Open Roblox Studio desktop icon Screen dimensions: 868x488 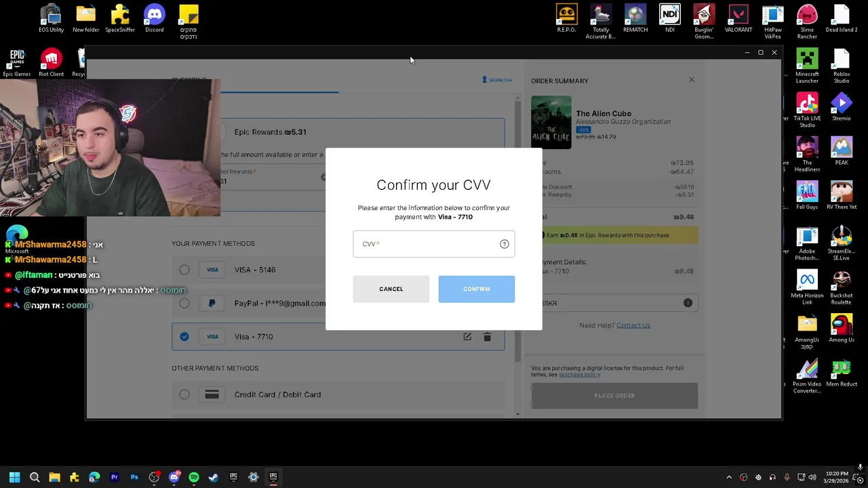[842, 65]
